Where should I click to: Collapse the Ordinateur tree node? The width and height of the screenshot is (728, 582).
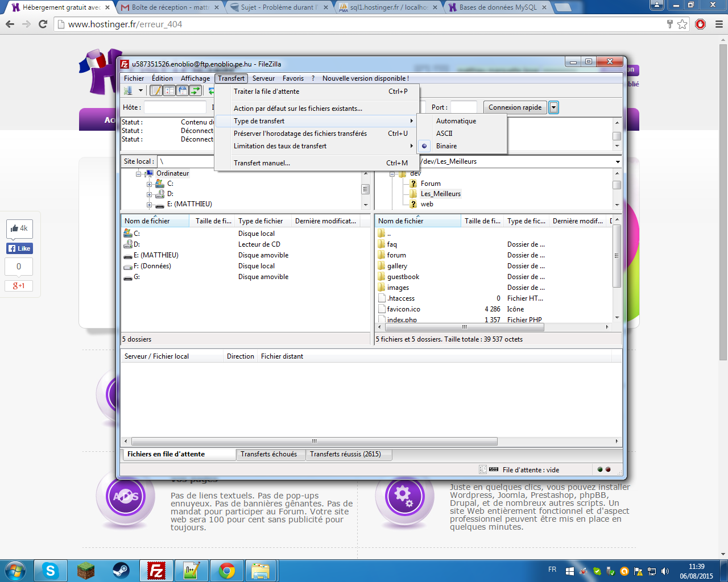(138, 174)
